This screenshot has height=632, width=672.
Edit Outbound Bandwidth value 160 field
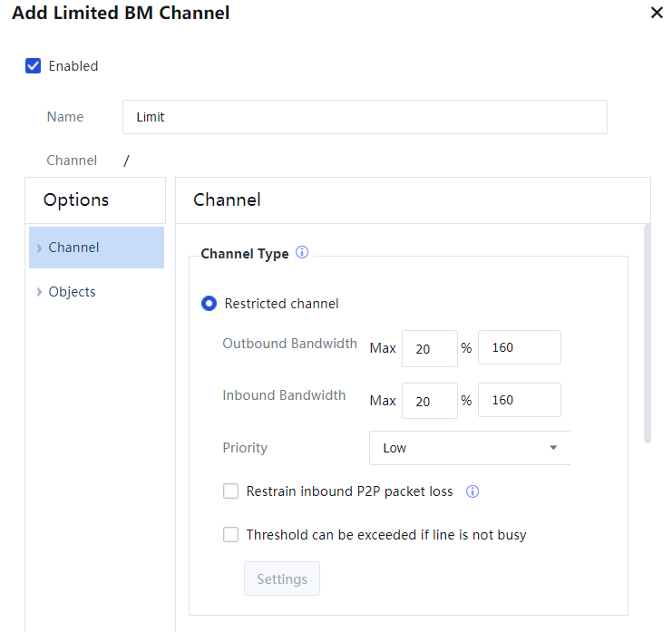(x=519, y=348)
